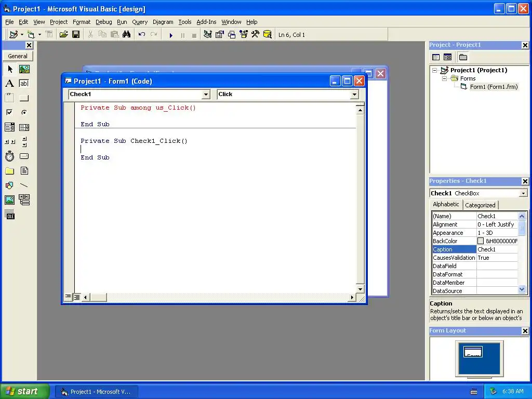
Task: Open the Debug menu
Action: 104,22
